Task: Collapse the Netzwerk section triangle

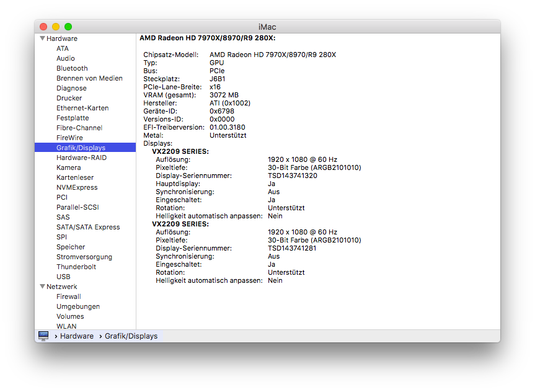Action: [42, 287]
